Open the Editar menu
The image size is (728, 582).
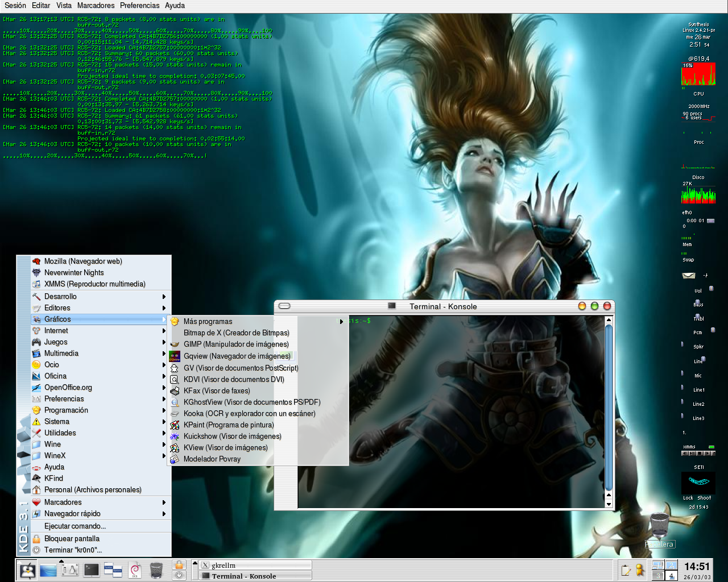point(41,6)
